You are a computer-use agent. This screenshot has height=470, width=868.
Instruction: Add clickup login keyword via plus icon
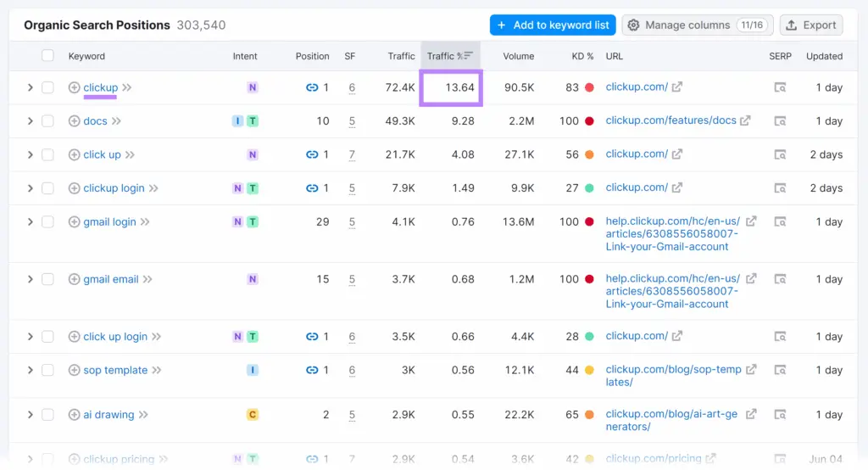point(75,188)
